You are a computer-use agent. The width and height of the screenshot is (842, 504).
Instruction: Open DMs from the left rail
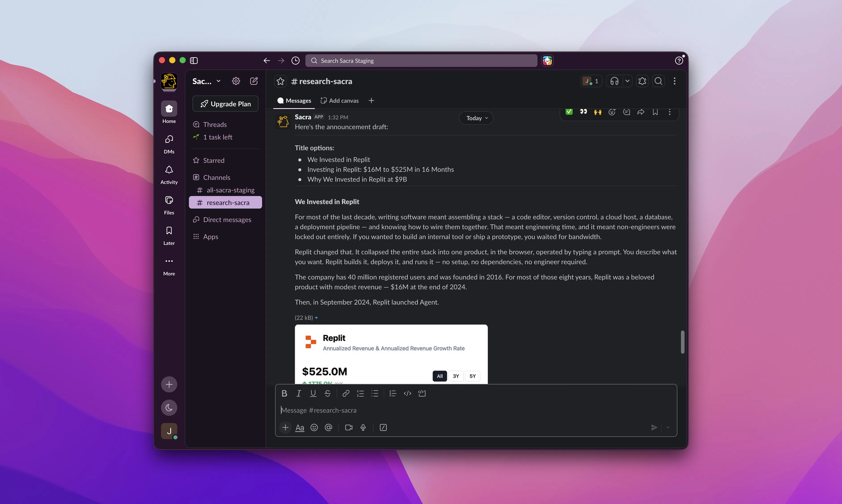(x=169, y=144)
